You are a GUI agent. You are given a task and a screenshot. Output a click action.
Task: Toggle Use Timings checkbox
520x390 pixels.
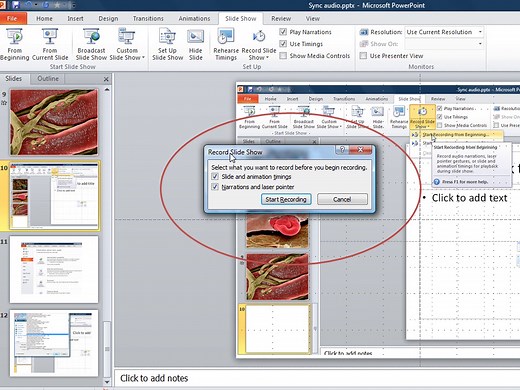click(x=283, y=44)
